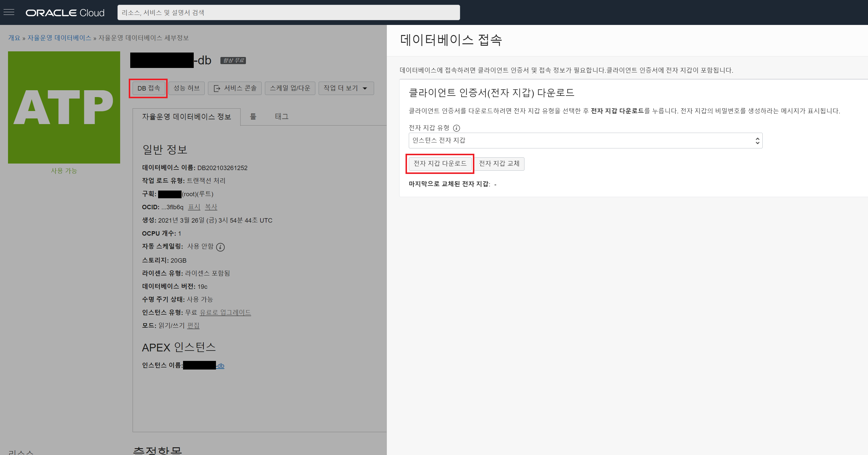Click the Download Wallet button

pyautogui.click(x=440, y=164)
